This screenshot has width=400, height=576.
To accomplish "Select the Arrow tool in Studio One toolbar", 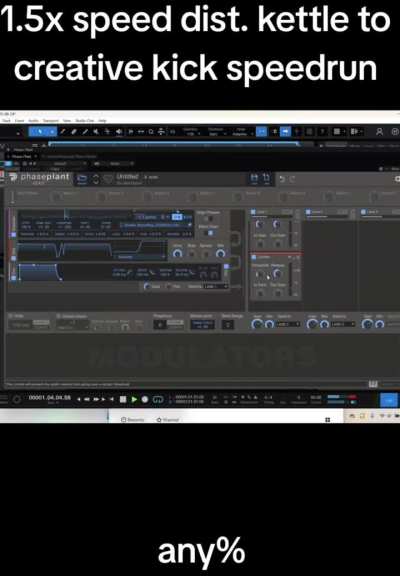I will (40, 131).
